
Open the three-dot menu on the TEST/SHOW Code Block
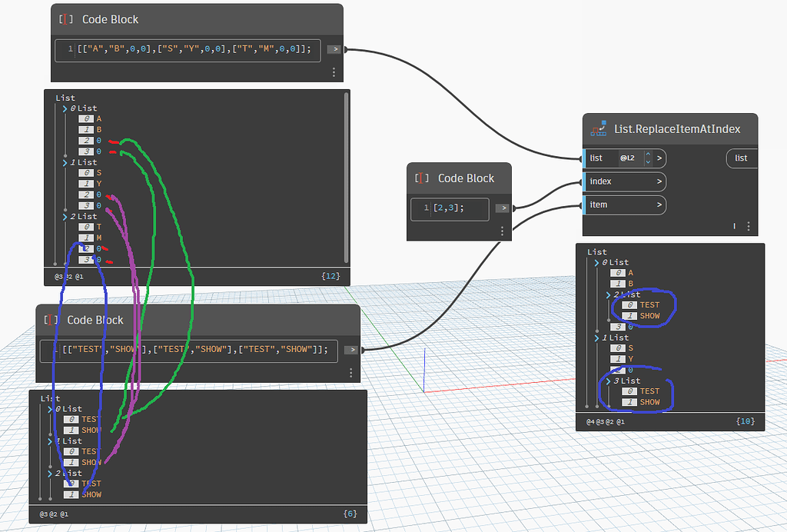350,373
